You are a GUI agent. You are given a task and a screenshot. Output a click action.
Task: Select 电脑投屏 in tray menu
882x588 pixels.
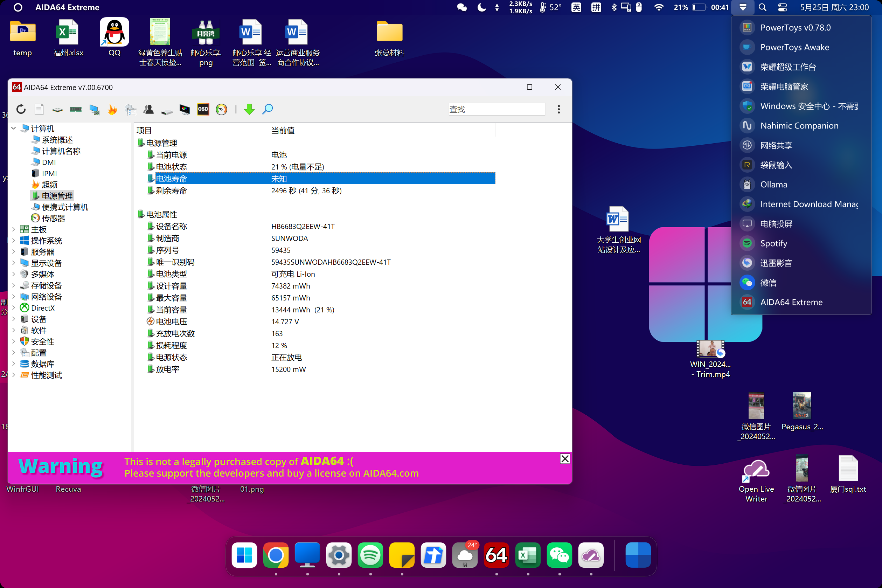coord(801,223)
